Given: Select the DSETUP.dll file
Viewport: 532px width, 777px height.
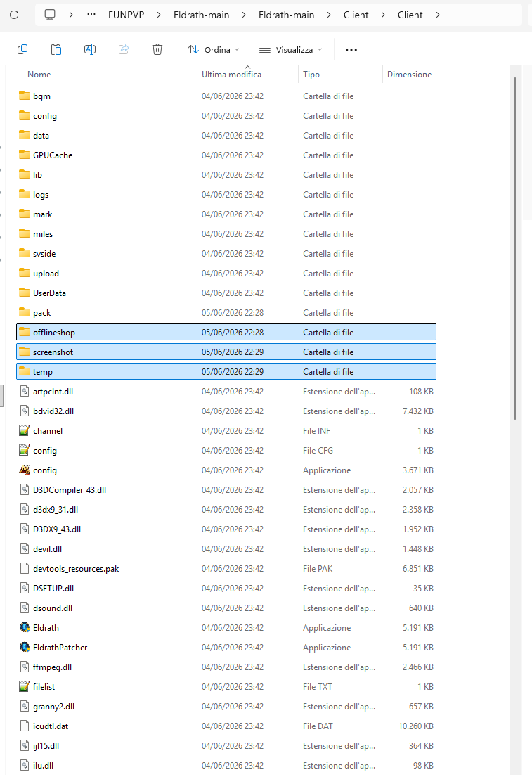Looking at the screenshot, I should coord(226,589).
